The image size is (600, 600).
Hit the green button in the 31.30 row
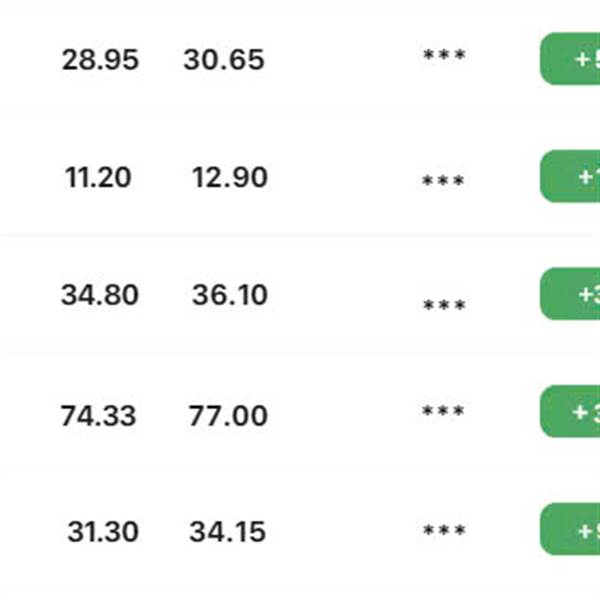pyautogui.click(x=571, y=530)
